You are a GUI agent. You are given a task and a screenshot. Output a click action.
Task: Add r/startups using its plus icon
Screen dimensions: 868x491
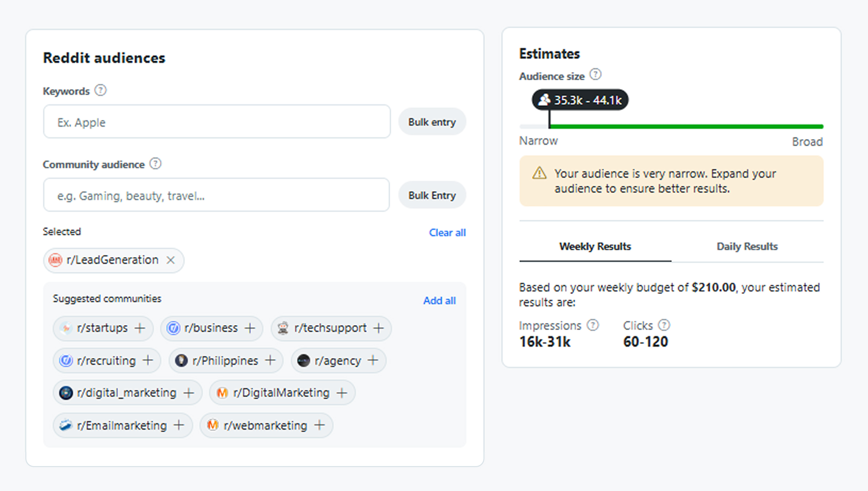pyautogui.click(x=140, y=328)
